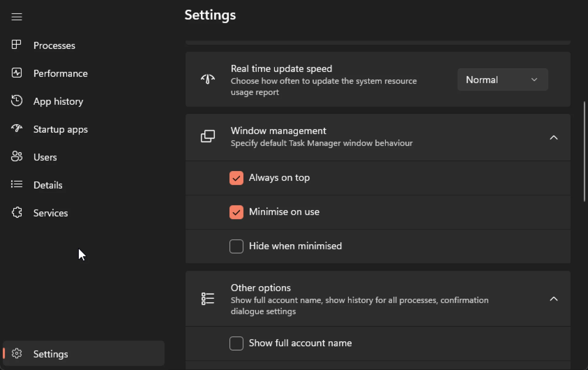588x370 pixels.
Task: Click the Other options list icon
Action: 208,299
